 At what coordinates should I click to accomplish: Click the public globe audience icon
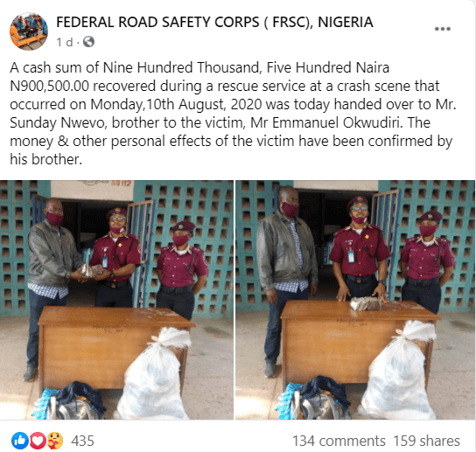click(x=88, y=42)
